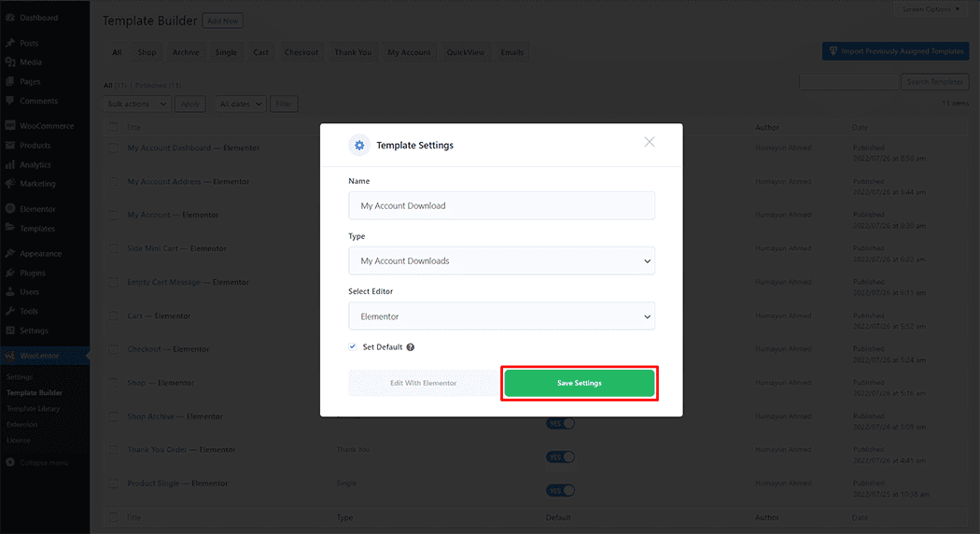Select the QuickView tab
The width and height of the screenshot is (980, 534).
coord(466,52)
